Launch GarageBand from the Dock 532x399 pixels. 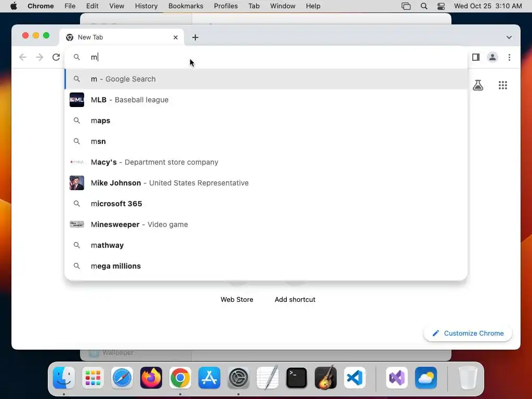(x=326, y=378)
